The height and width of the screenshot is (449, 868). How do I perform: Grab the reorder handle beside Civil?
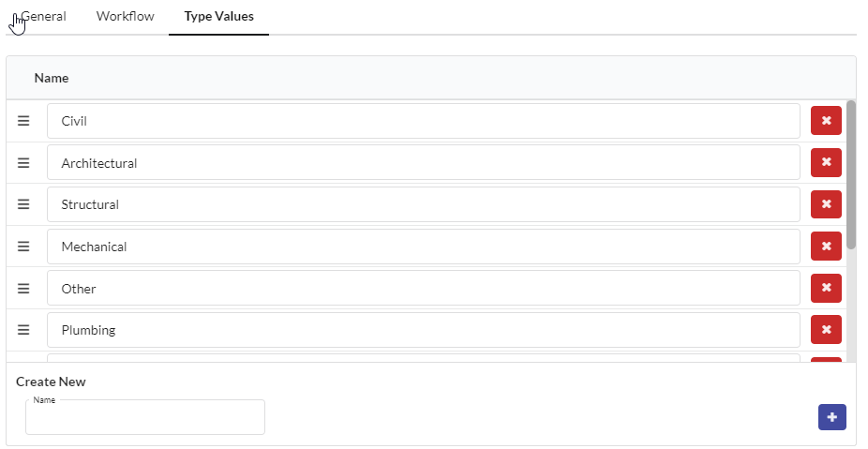[x=23, y=121]
